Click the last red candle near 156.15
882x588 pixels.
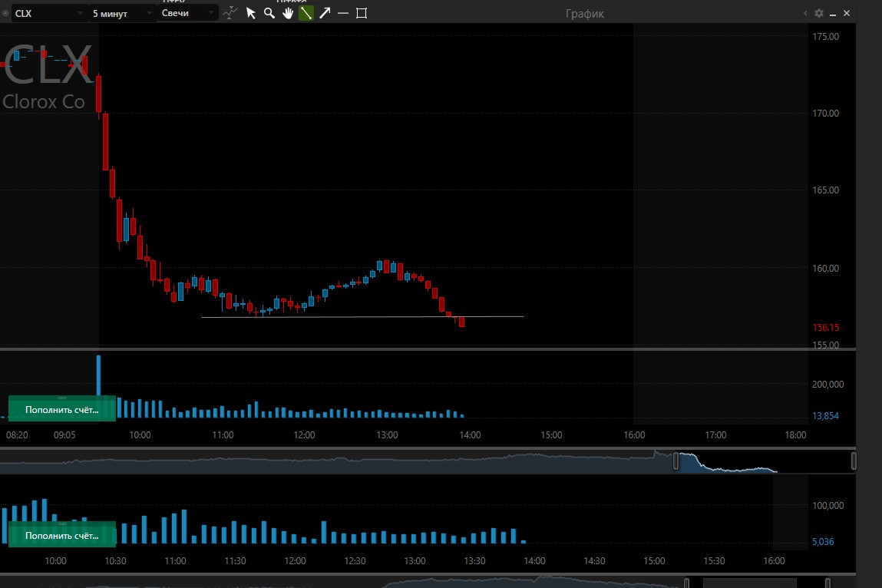point(462,322)
